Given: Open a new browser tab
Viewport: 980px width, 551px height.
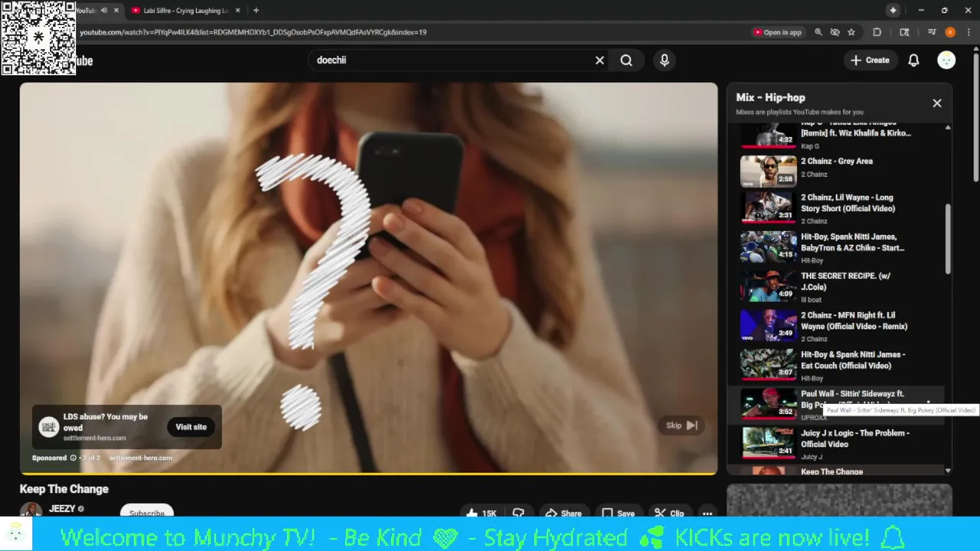Looking at the screenshot, I should tap(256, 11).
